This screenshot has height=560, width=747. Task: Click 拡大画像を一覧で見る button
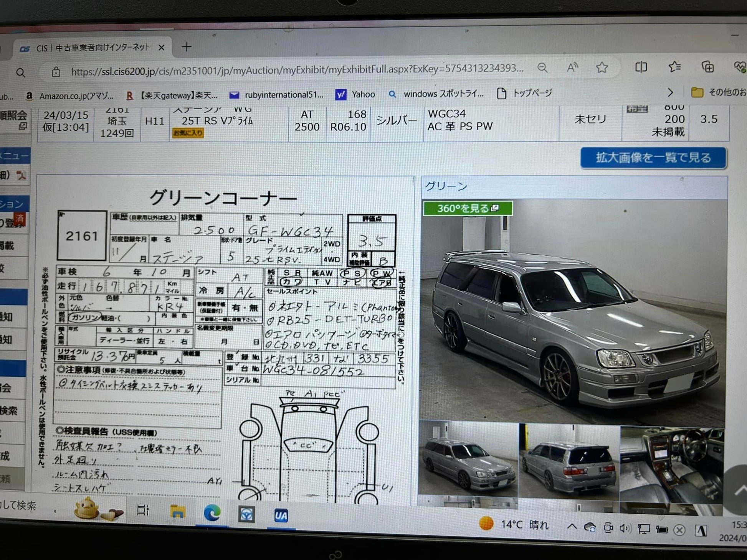click(653, 158)
